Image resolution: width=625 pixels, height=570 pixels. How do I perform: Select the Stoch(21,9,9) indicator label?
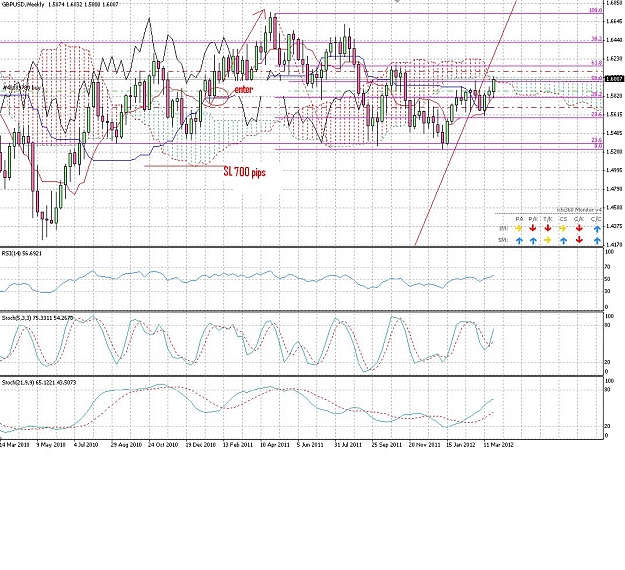coord(39,382)
